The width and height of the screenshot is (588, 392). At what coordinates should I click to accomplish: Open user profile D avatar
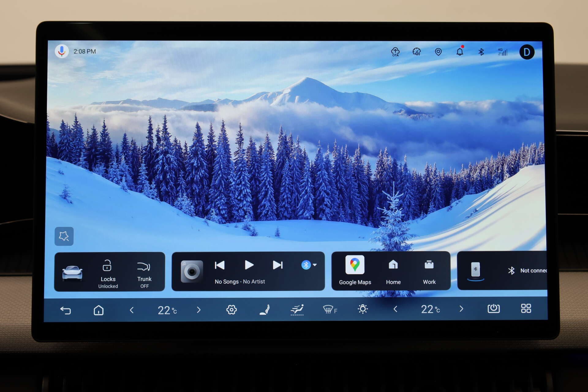527,52
